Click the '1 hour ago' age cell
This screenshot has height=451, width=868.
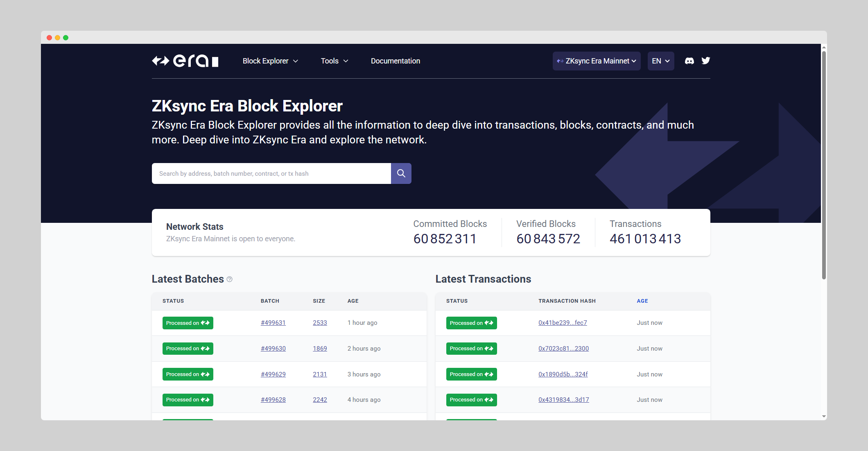click(x=362, y=323)
